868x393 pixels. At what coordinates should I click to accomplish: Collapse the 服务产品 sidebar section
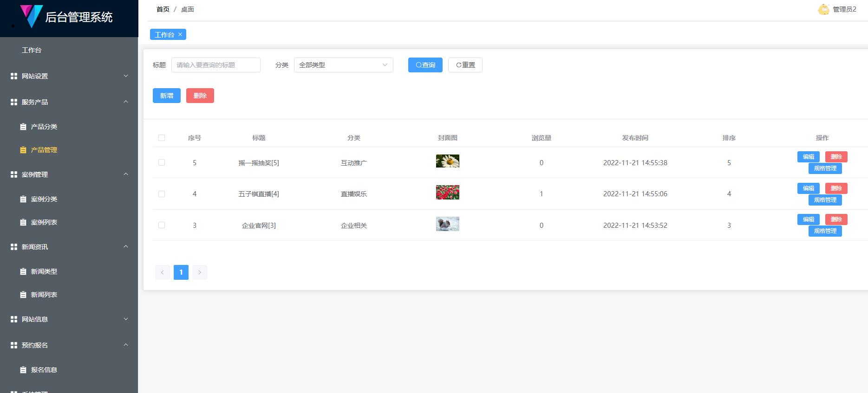[x=69, y=102]
